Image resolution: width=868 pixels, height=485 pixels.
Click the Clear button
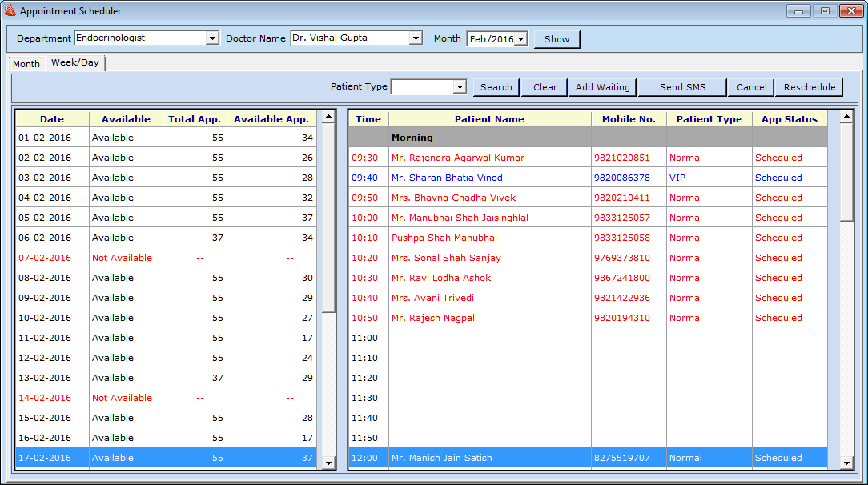click(545, 87)
